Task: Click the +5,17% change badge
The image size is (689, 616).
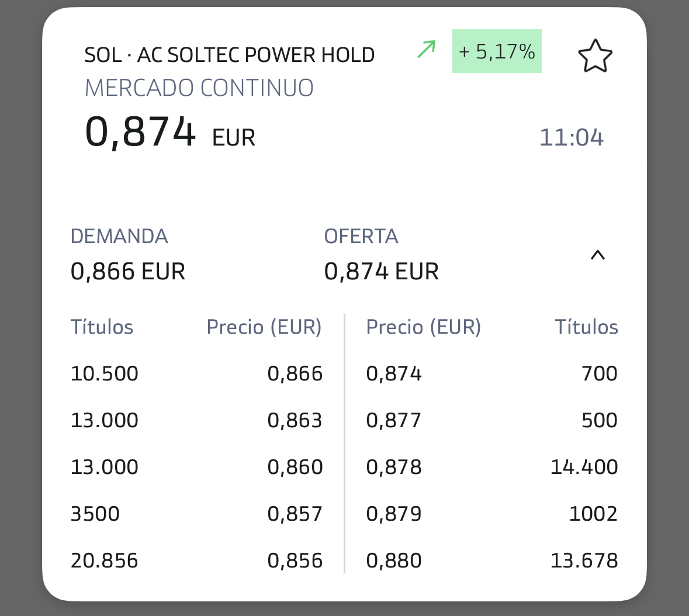Action: click(497, 51)
